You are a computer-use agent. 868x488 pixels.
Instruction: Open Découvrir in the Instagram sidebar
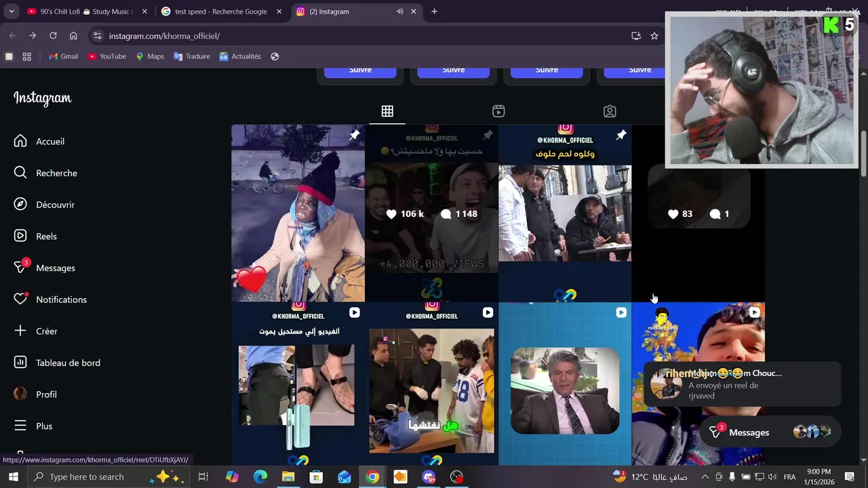coord(45,205)
